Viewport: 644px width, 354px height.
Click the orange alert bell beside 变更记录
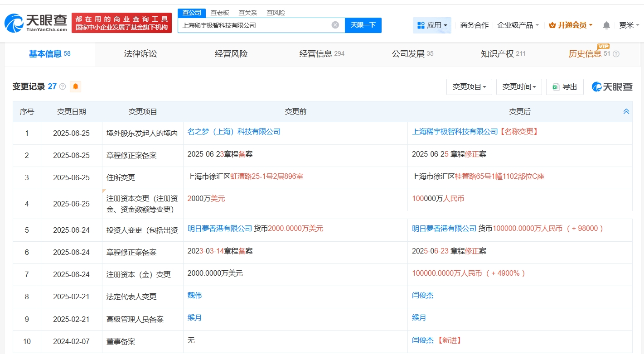point(75,86)
